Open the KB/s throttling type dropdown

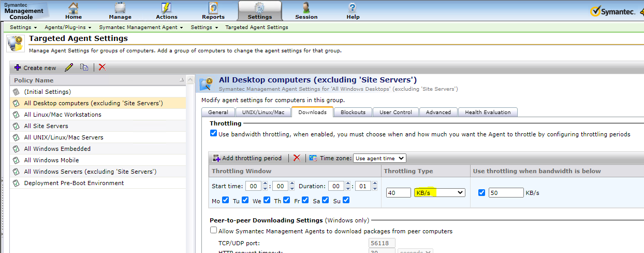[440, 192]
